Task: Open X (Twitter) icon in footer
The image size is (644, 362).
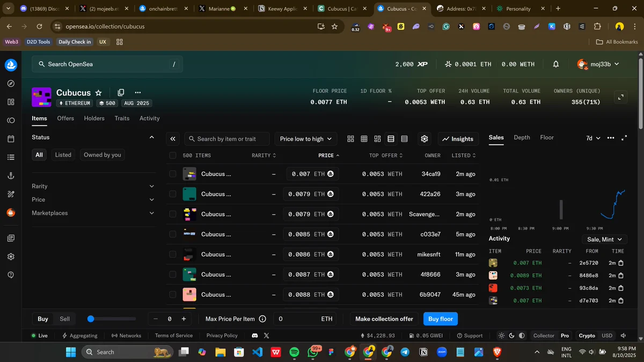Action: (267, 335)
